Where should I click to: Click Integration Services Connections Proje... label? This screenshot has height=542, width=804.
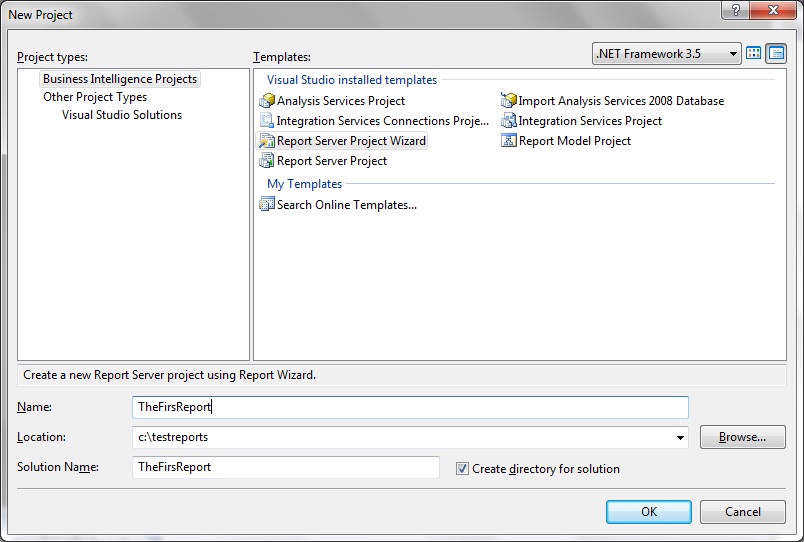point(383,121)
